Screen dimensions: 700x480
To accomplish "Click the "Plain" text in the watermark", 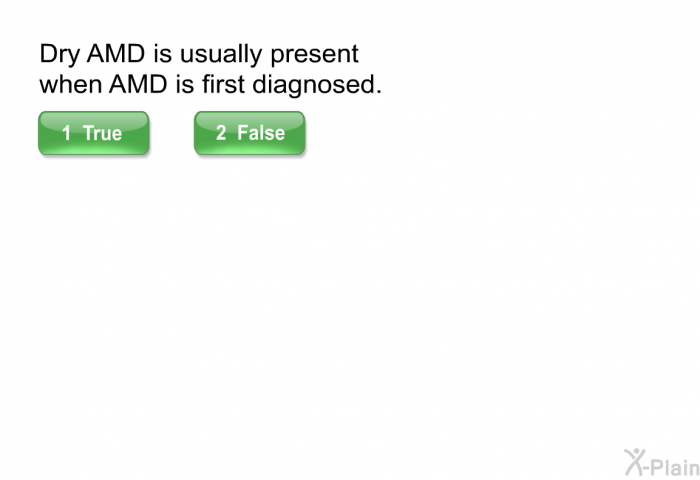I will 677,467.
